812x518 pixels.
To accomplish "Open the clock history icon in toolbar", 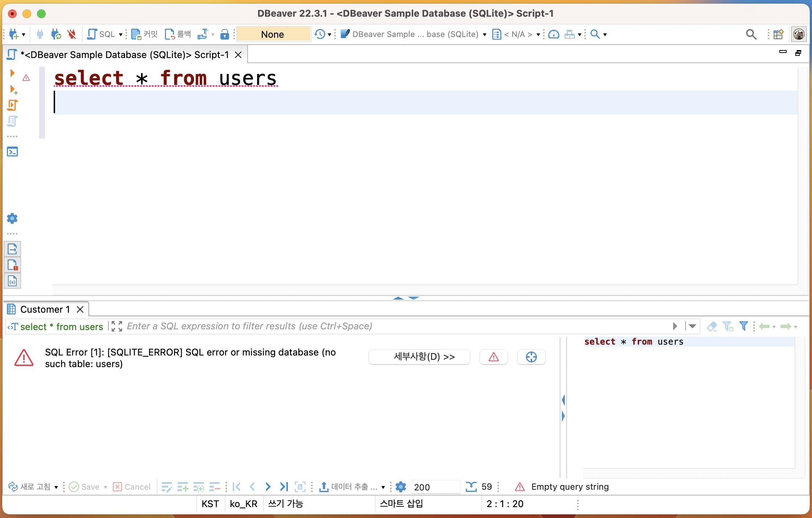I will coord(320,34).
